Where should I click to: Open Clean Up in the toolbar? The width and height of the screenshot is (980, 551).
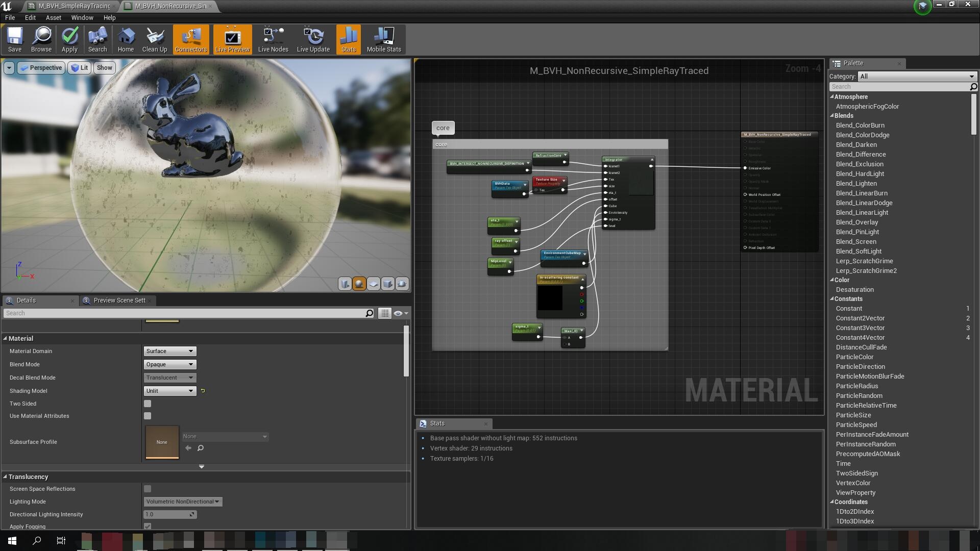[x=155, y=39]
